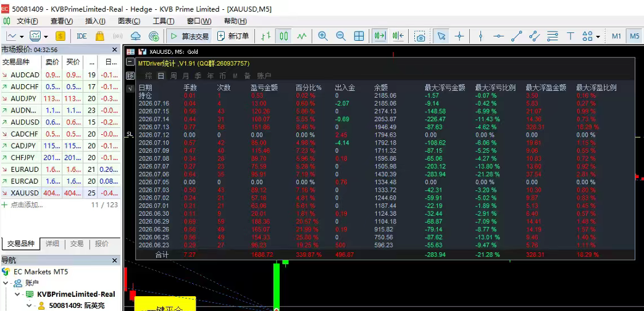Select the text label tool
This screenshot has width=644, height=311.
(570, 36)
